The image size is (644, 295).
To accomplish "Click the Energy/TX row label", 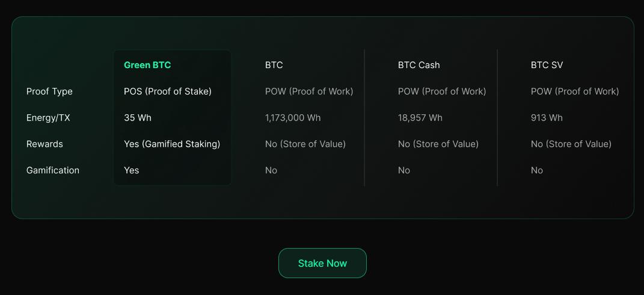I will pyautogui.click(x=48, y=118).
